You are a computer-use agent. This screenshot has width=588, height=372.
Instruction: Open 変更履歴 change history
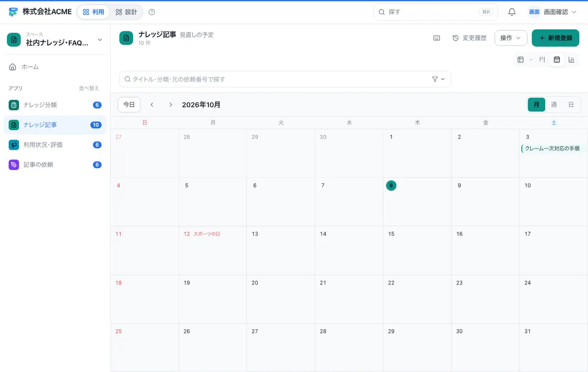pyautogui.click(x=469, y=38)
